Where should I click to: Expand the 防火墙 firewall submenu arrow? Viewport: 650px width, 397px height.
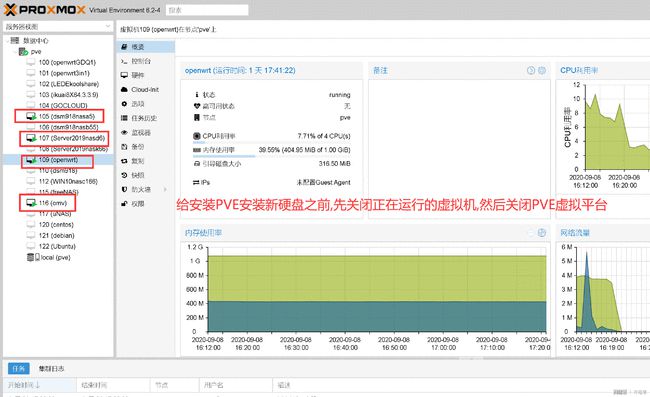165,189
